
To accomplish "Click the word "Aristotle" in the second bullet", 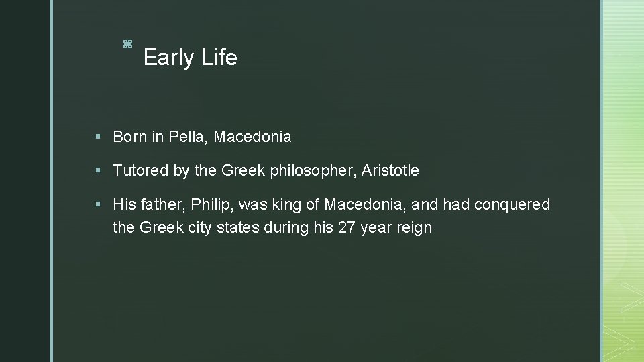I will pos(390,171).
